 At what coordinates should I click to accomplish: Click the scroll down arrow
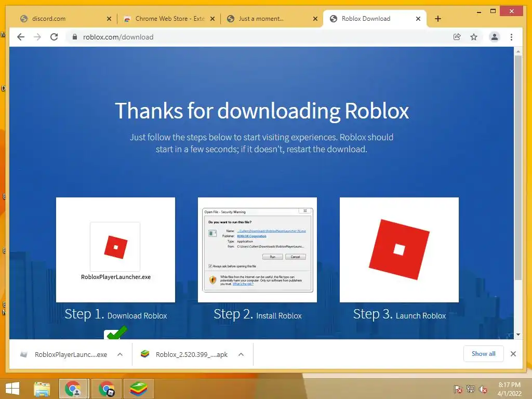tap(518, 335)
